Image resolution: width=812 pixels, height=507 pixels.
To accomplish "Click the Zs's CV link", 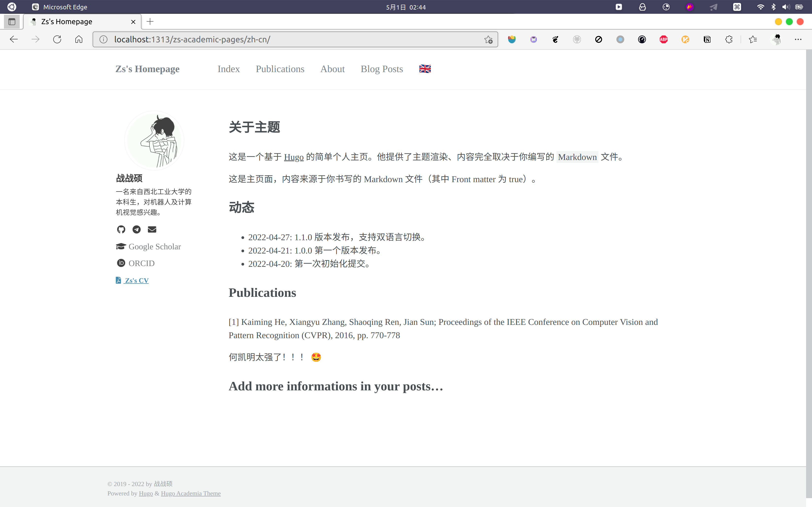I will (x=137, y=280).
